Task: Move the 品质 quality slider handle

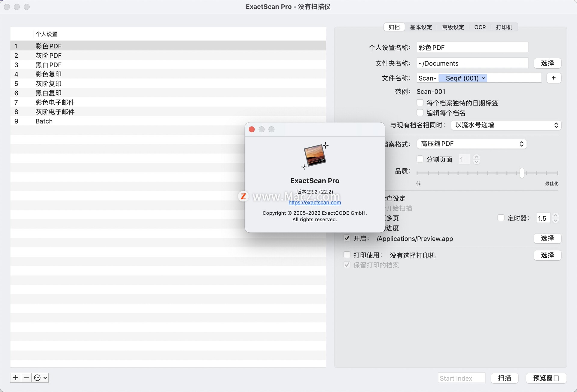Action: [522, 173]
